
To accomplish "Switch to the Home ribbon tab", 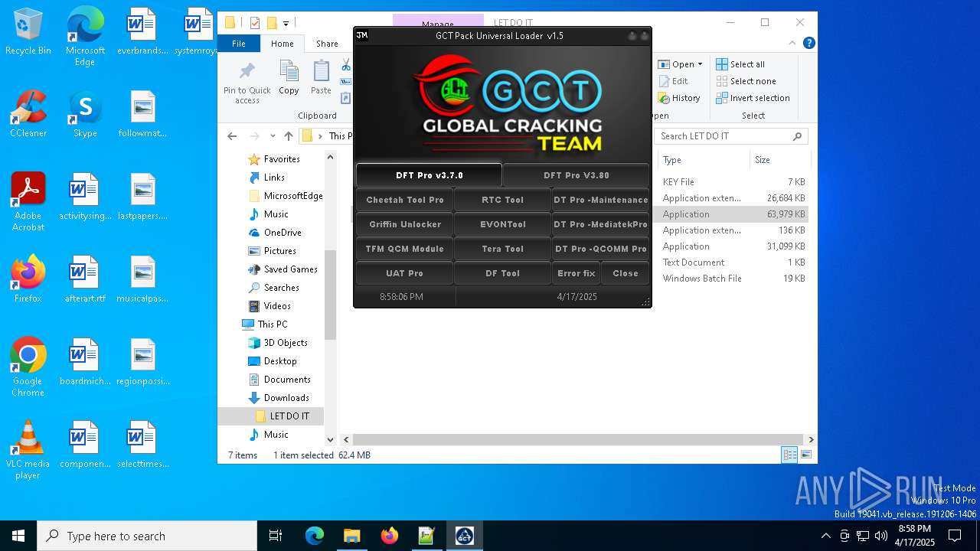I will pos(282,44).
